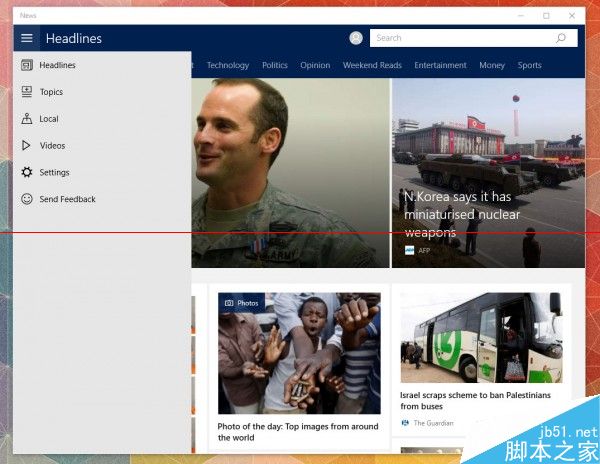Select Headlines in the side menu
The image size is (600, 464).
click(x=103, y=65)
